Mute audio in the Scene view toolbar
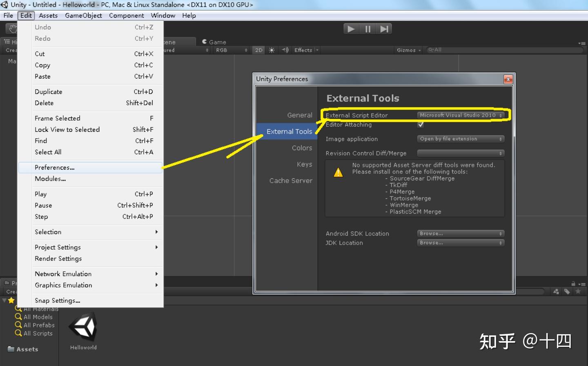This screenshot has height=366, width=588. tap(285, 50)
